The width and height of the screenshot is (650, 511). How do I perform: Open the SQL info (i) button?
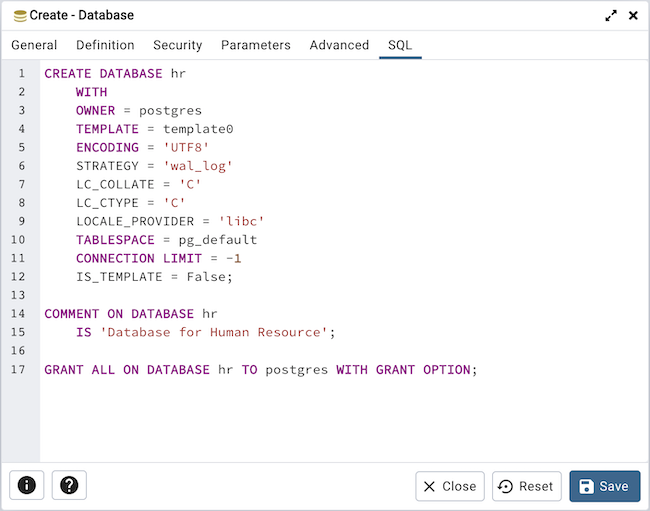[27, 485]
